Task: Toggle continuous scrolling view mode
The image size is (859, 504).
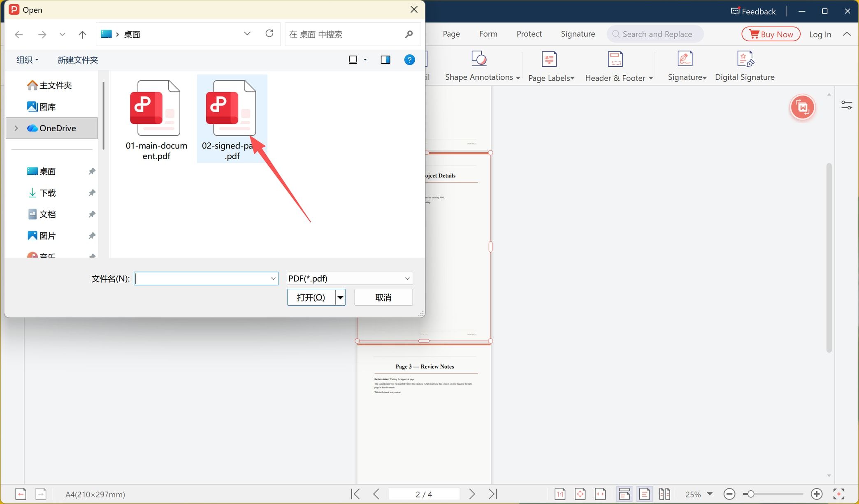Action: coord(624,494)
